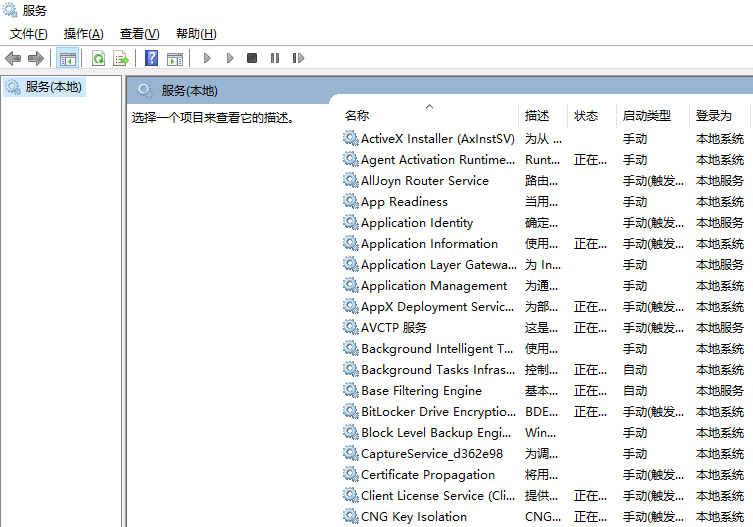Click gear icon of AppX Deployment Service
The width and height of the screenshot is (753, 527).
[x=351, y=306]
